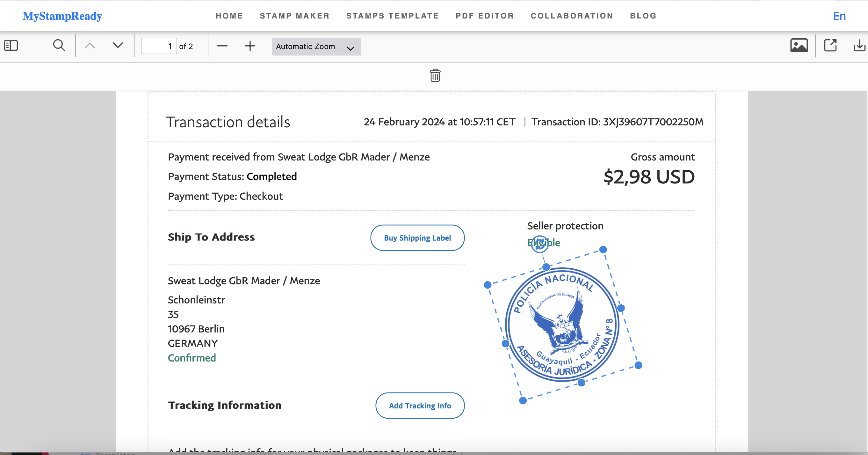
Task: Open the Stamp Maker menu
Action: point(294,16)
